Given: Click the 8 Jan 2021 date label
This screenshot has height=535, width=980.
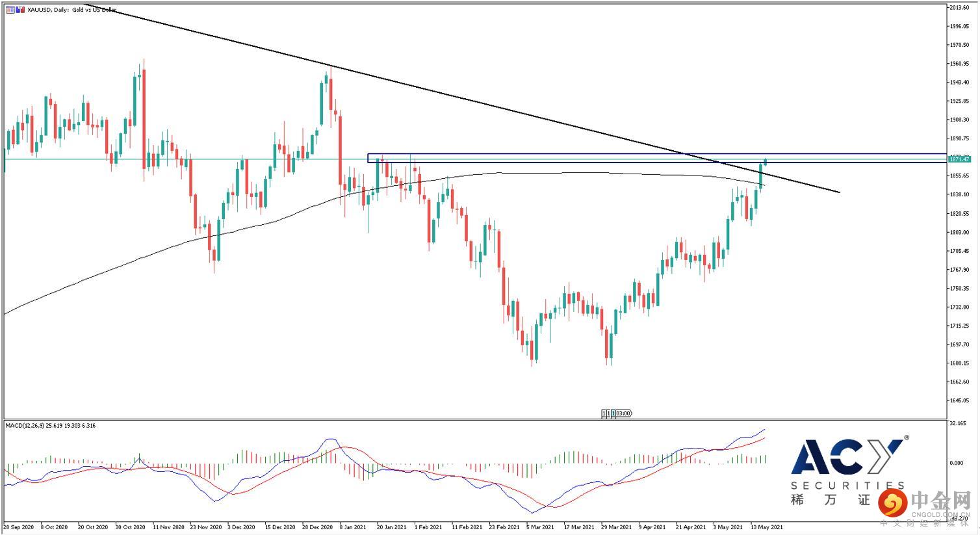Looking at the screenshot, I should click(x=354, y=527).
